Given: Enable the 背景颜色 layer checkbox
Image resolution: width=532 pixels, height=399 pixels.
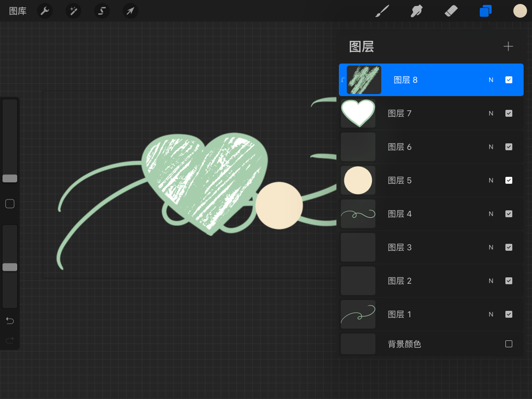Looking at the screenshot, I should (x=509, y=344).
